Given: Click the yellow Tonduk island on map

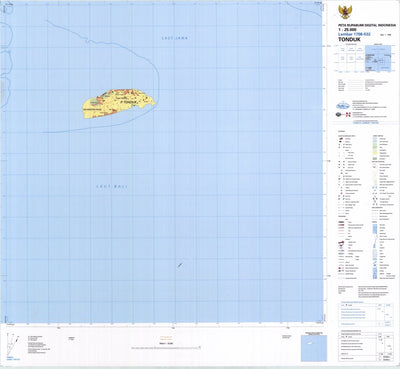Looking at the screenshot, I should click(119, 103).
